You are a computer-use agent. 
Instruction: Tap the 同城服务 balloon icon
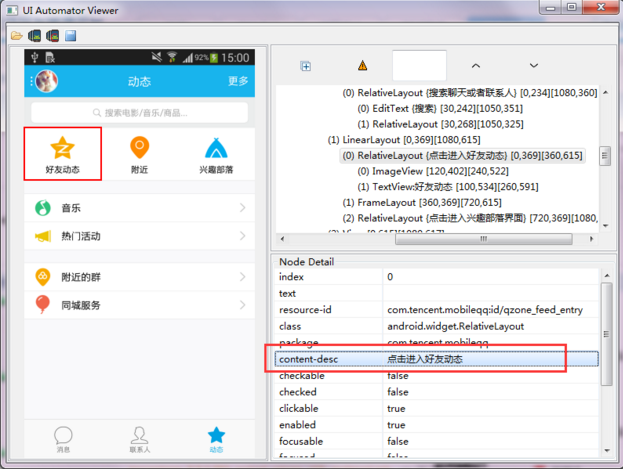(43, 304)
